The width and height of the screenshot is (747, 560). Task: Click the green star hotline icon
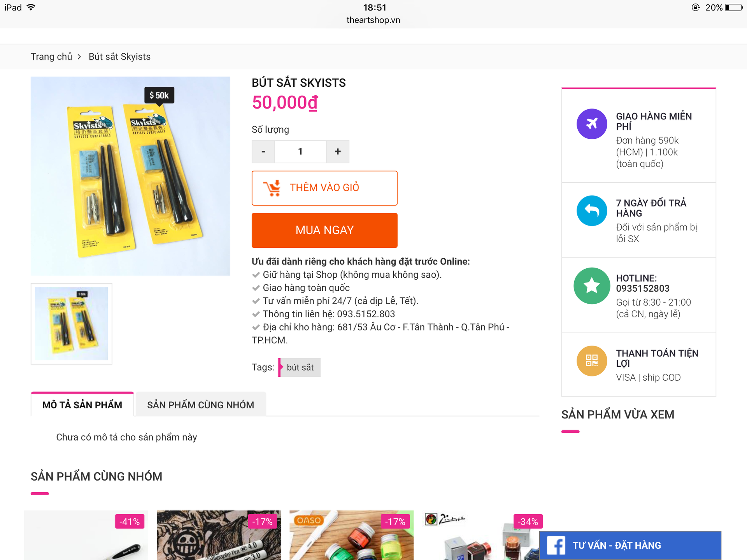(x=592, y=286)
